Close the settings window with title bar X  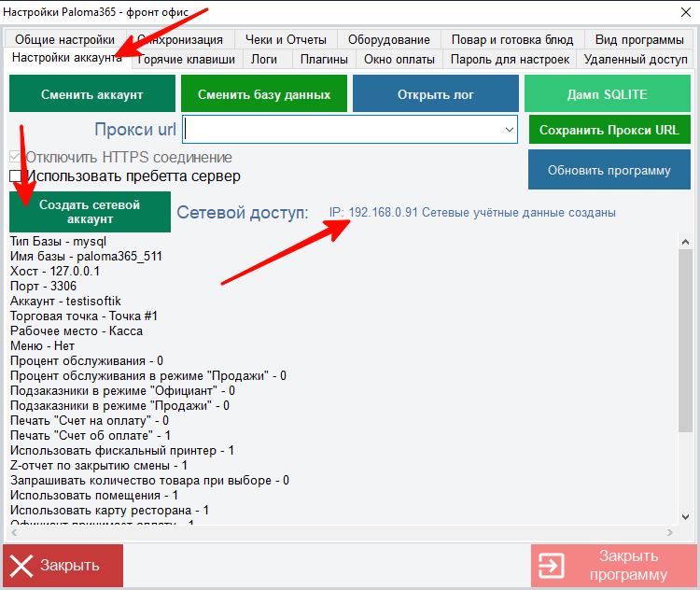[x=686, y=12]
